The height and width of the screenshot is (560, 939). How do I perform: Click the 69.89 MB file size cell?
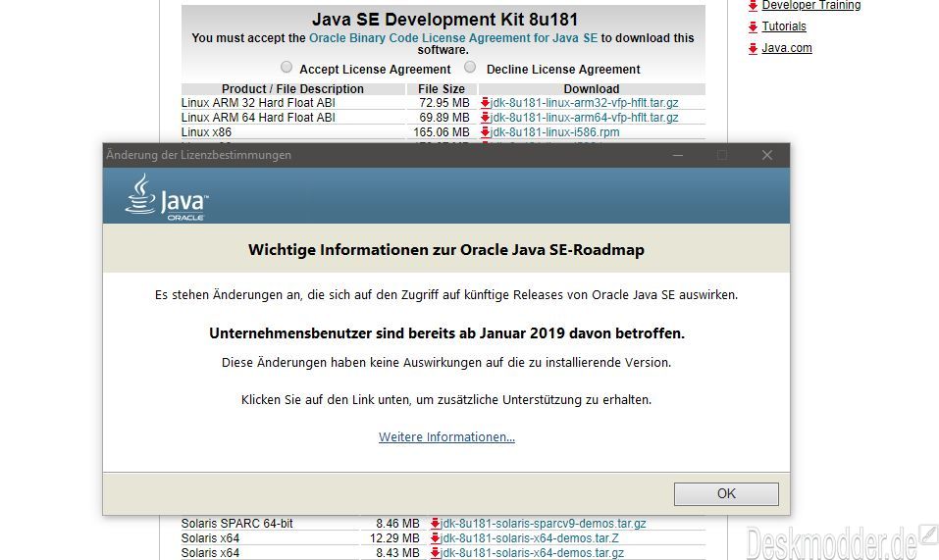point(444,118)
